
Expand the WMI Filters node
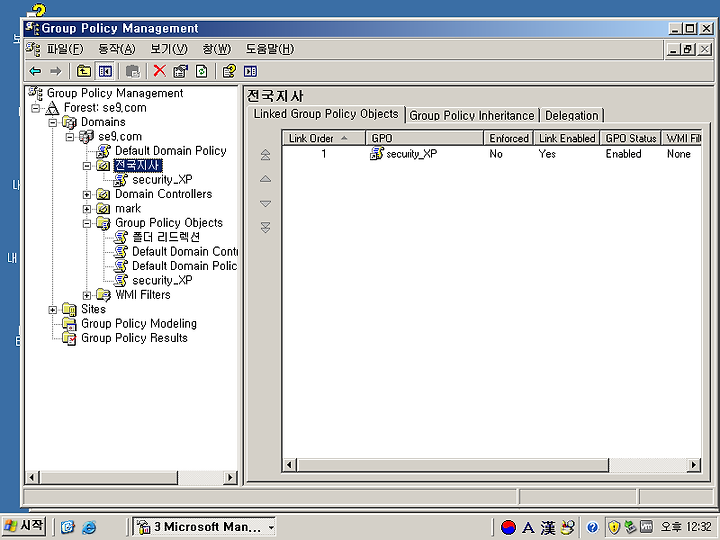(87, 295)
